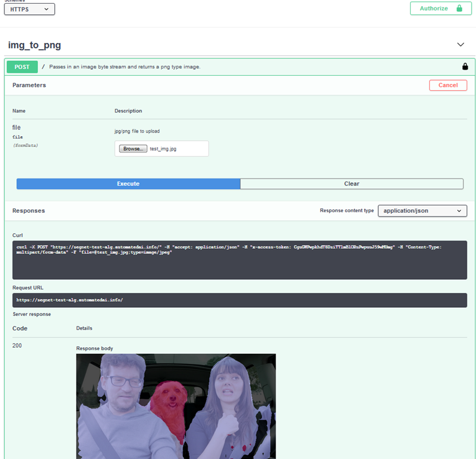Click the 200 response code

(17, 346)
